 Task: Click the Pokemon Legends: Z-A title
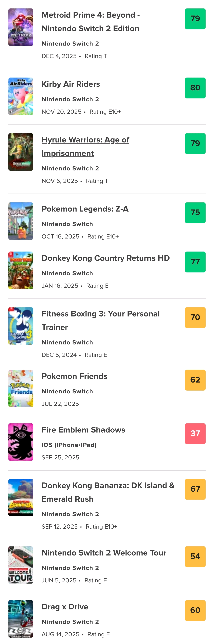tap(85, 209)
